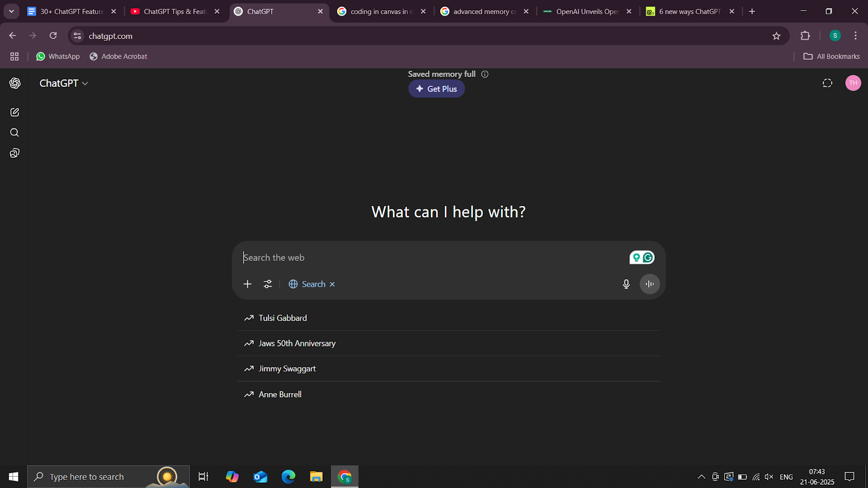Launch Copilot from the taskbar
Image resolution: width=868 pixels, height=488 pixels.
(232, 477)
